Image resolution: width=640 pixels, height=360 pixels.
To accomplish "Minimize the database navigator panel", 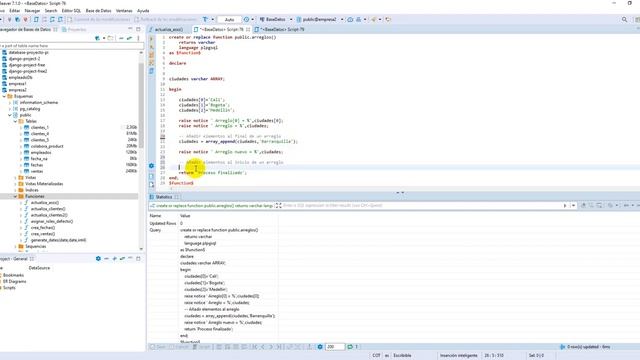I will click(x=130, y=29).
